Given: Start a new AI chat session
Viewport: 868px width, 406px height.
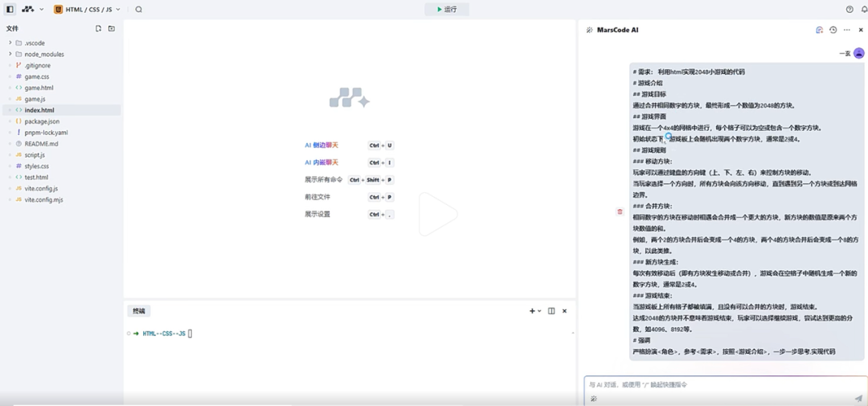Looking at the screenshot, I should point(819,30).
